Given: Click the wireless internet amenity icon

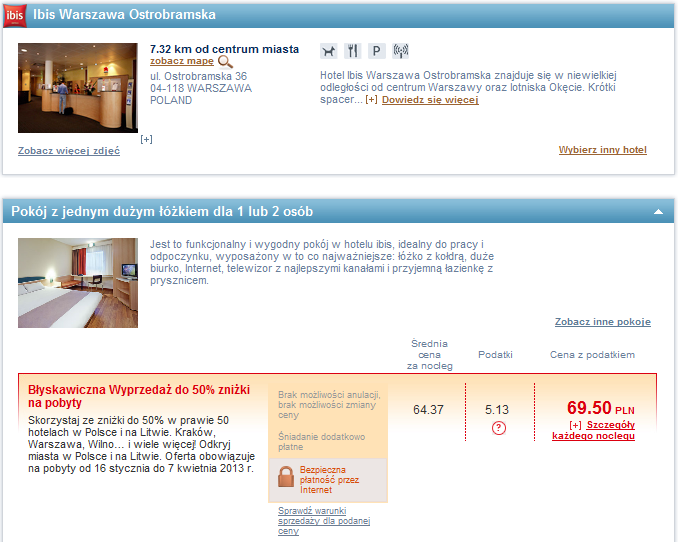Looking at the screenshot, I should [401, 51].
